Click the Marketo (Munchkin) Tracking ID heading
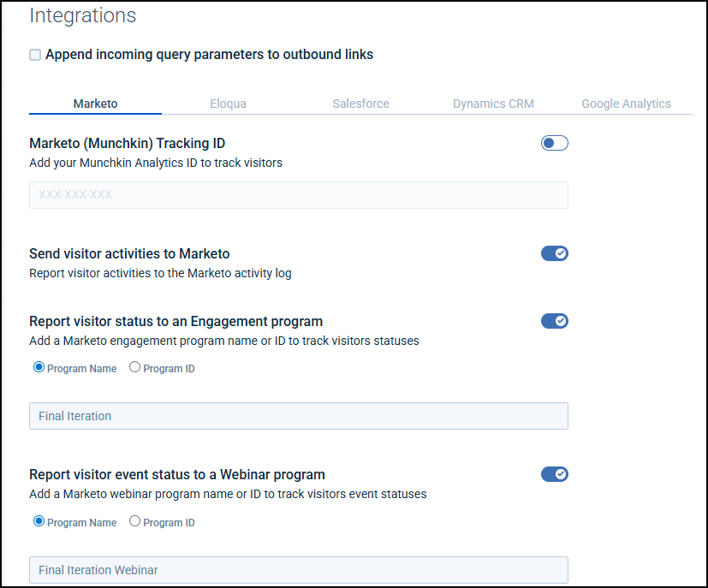The image size is (708, 588). (127, 143)
